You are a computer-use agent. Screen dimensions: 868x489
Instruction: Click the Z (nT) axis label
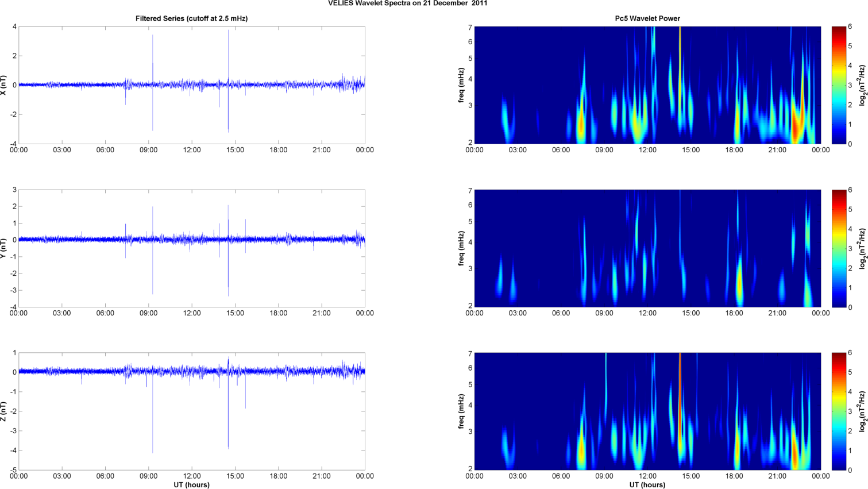point(4,411)
